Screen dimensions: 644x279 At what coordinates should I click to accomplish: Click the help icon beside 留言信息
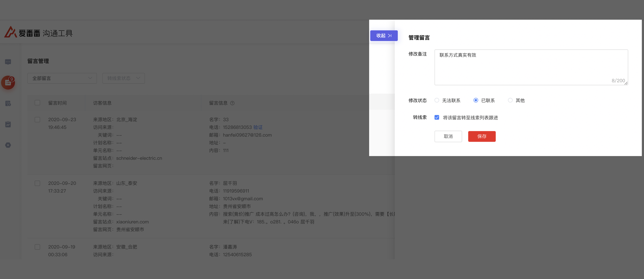point(232,103)
